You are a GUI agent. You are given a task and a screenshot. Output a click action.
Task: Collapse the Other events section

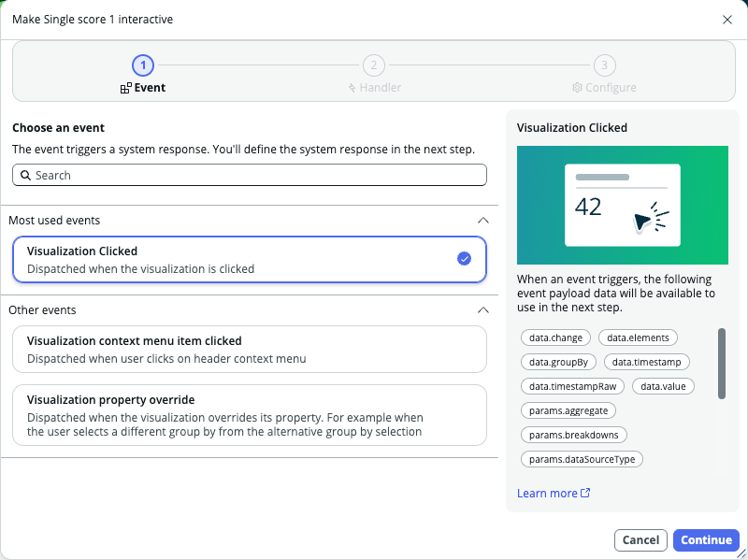click(x=482, y=310)
